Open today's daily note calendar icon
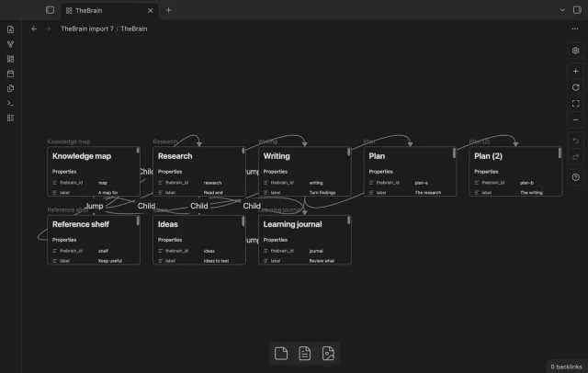588x373 pixels. pyautogui.click(x=10, y=73)
